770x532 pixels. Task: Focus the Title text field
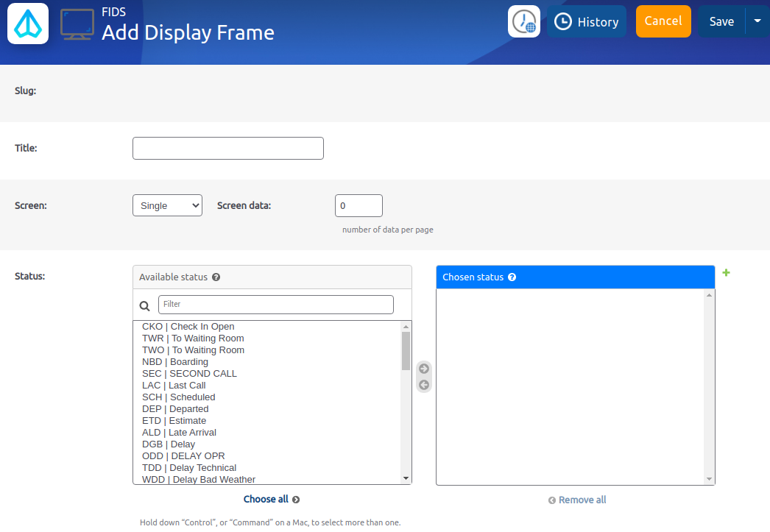click(x=228, y=148)
